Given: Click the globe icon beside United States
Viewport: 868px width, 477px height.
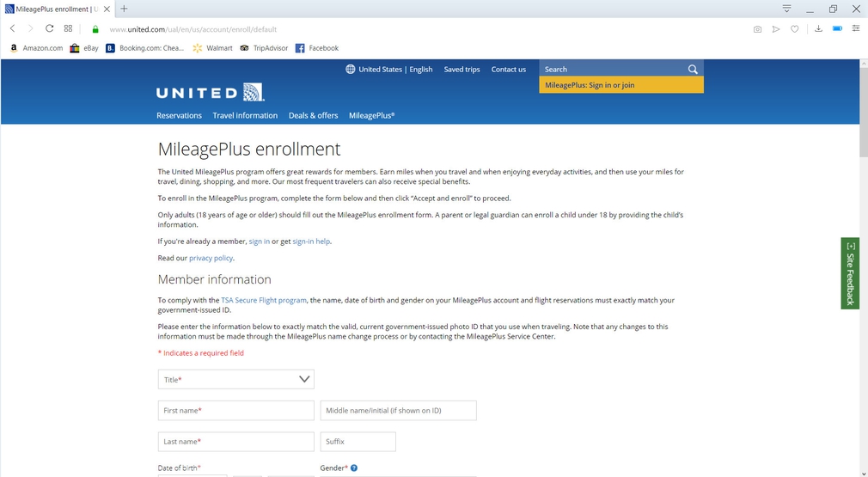Looking at the screenshot, I should [x=351, y=69].
